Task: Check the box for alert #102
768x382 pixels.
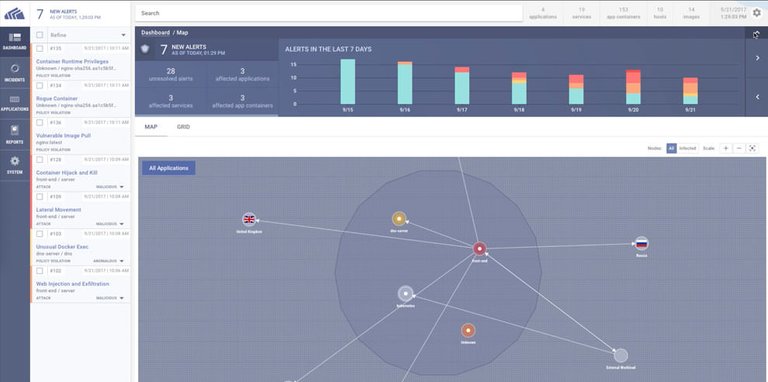Action: [40, 271]
